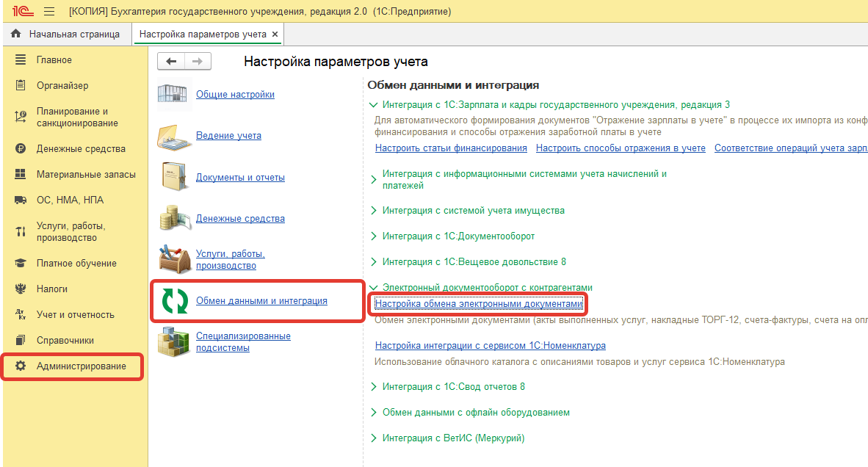
Task: Open Администрирование section in sidebar
Action: (81, 366)
